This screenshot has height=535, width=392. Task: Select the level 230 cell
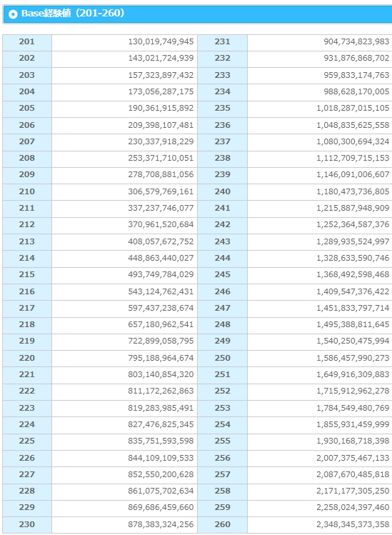[27, 524]
